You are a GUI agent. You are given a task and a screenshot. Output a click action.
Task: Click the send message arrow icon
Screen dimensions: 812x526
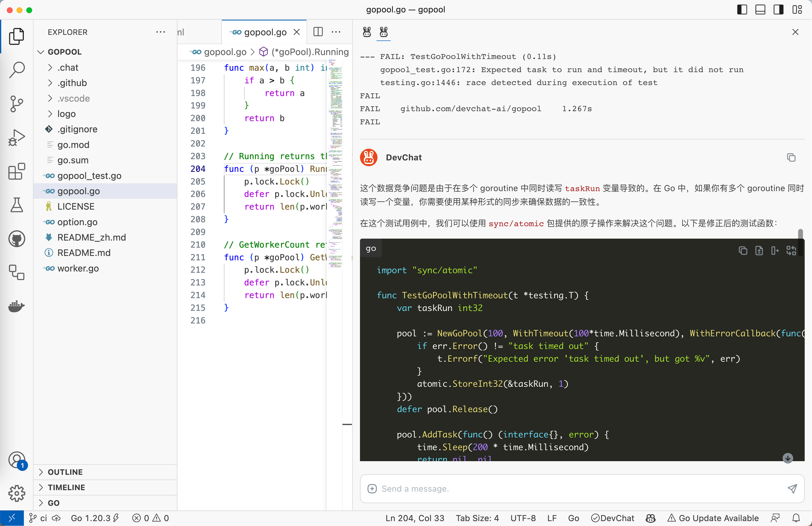792,488
